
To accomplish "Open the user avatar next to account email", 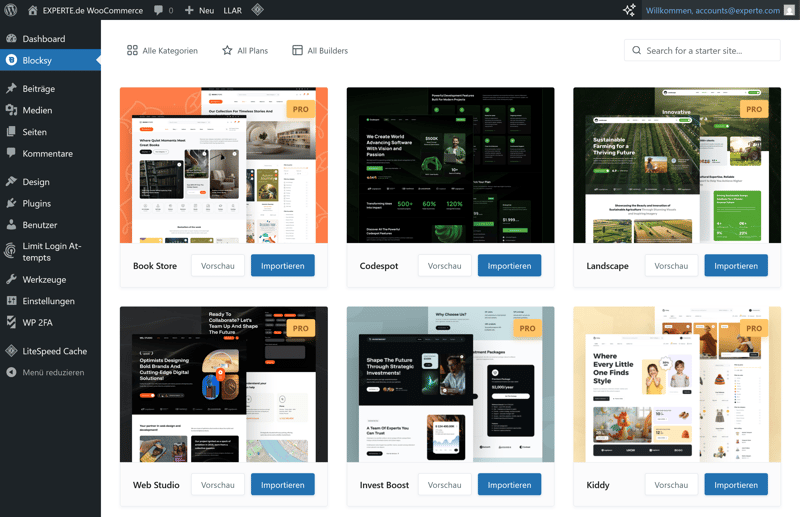I will point(789,10).
